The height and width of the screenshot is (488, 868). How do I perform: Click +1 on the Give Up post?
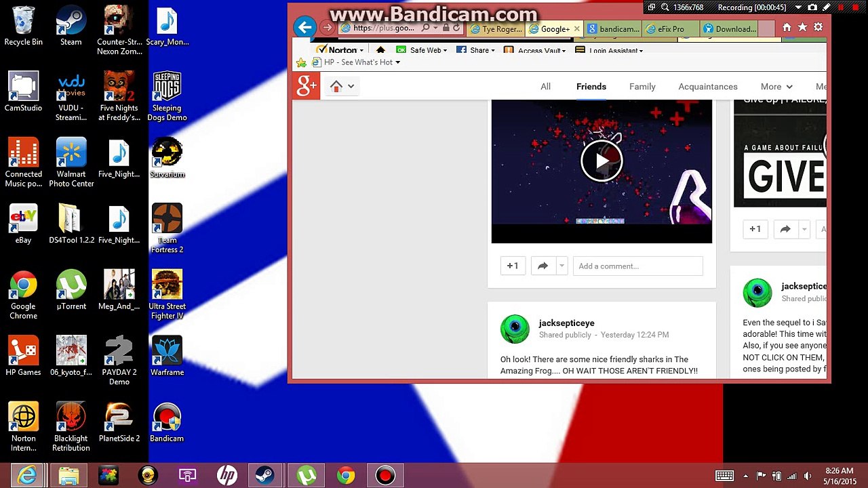(x=755, y=229)
